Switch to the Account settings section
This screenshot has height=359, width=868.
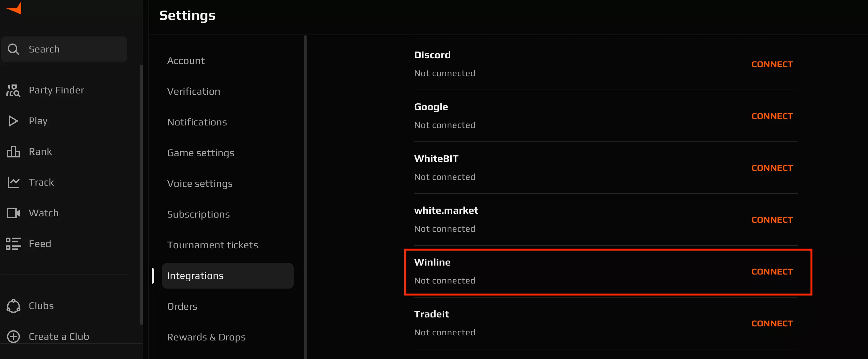pyautogui.click(x=186, y=60)
